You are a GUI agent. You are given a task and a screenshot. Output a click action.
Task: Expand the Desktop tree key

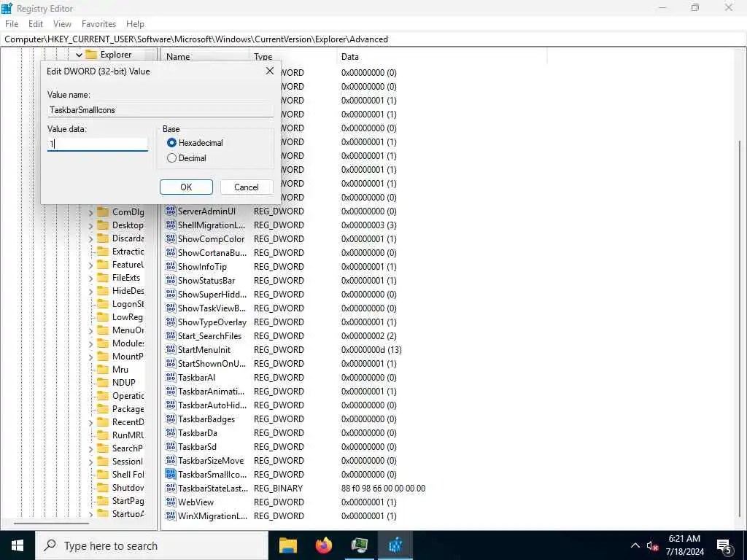(91, 226)
